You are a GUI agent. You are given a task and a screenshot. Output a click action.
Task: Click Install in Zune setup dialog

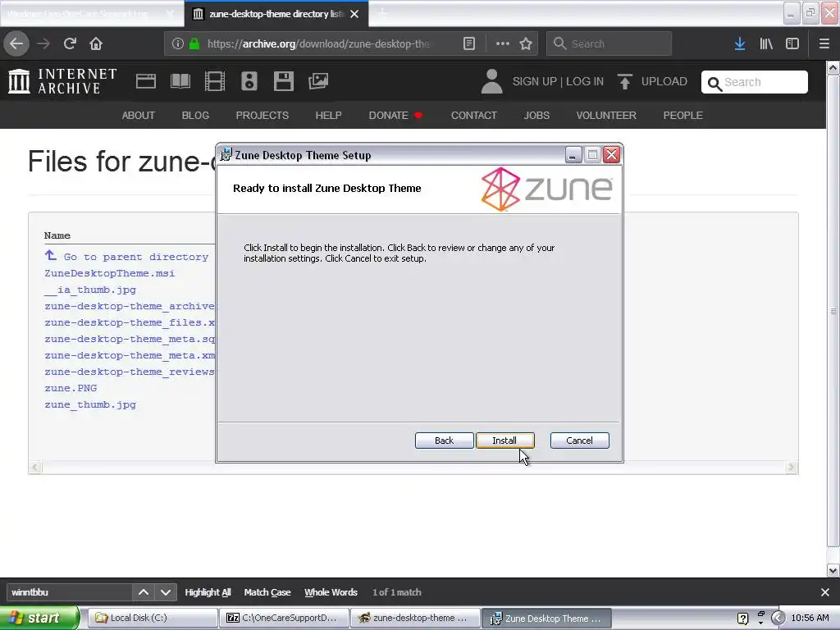[504, 441]
